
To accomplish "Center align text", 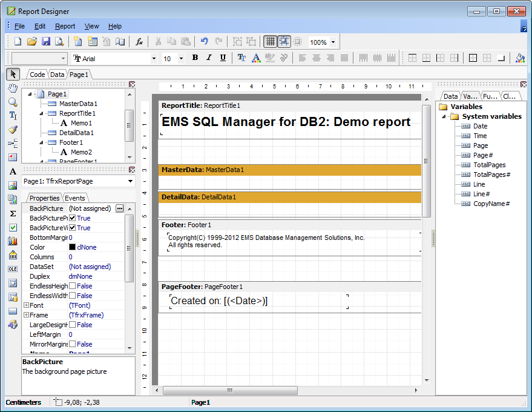I will coord(316,58).
